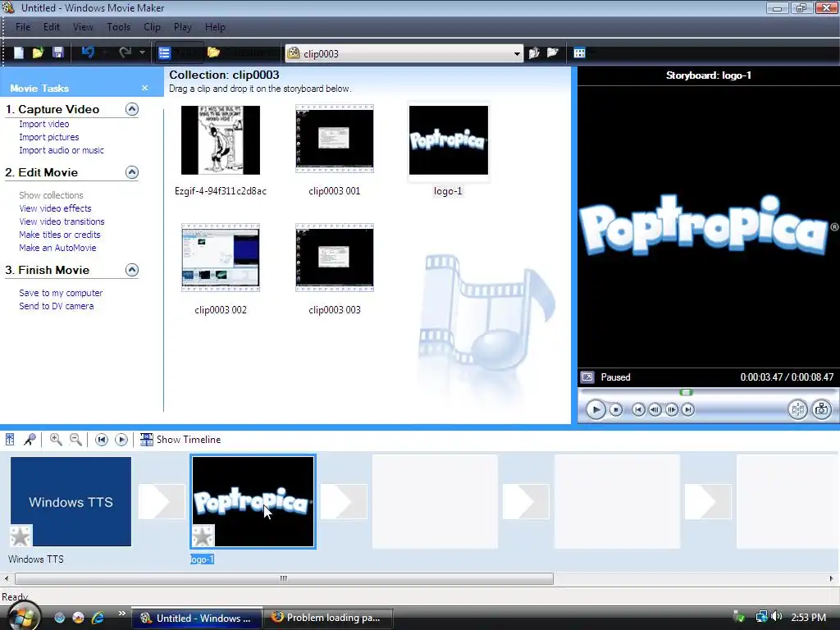Click Save to my computer link
This screenshot has height=630, width=840.
[61, 293]
